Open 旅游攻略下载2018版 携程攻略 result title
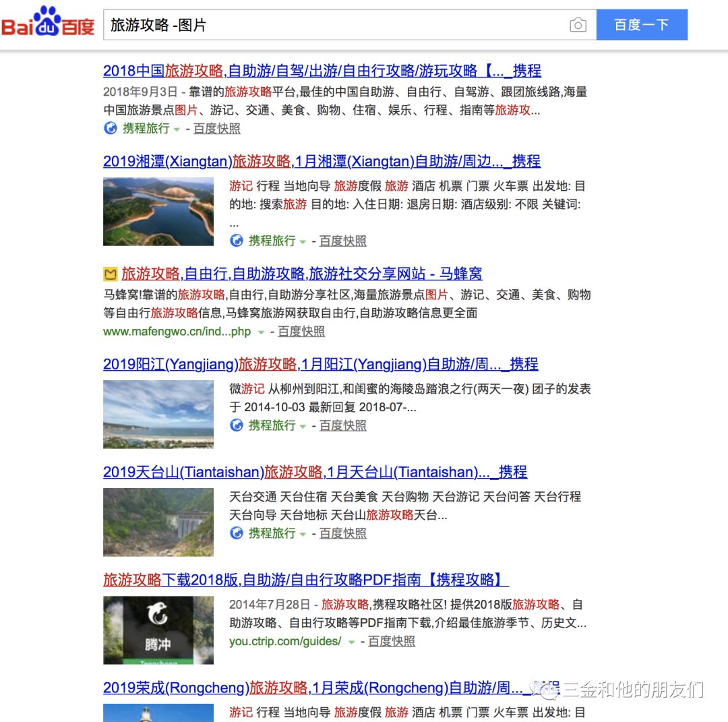The width and height of the screenshot is (728, 722). tap(306, 580)
